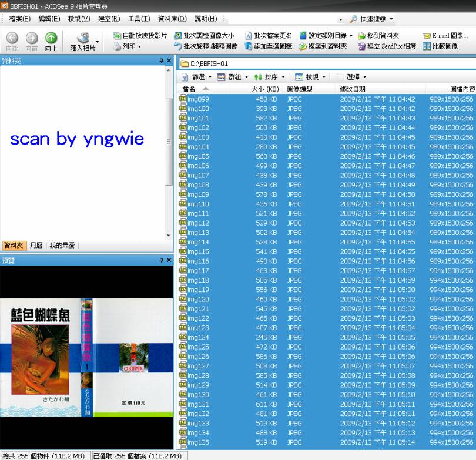Go up one folder with 向上
The image size is (476, 460).
[51, 38]
